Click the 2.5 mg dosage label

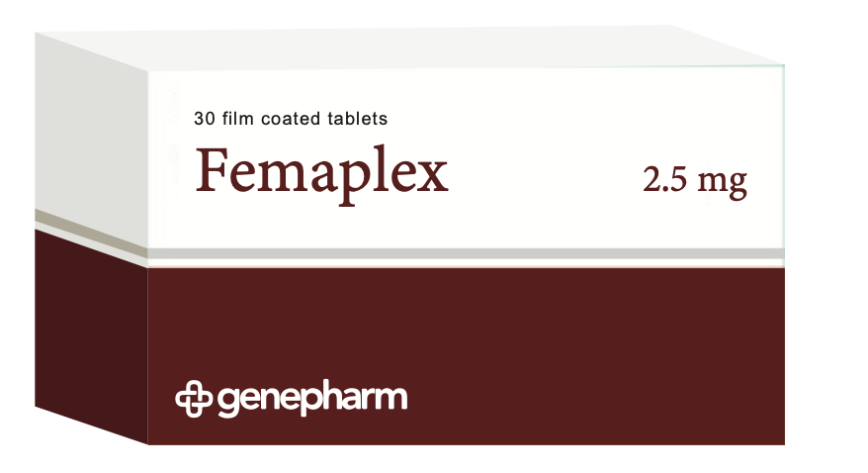click(x=694, y=181)
